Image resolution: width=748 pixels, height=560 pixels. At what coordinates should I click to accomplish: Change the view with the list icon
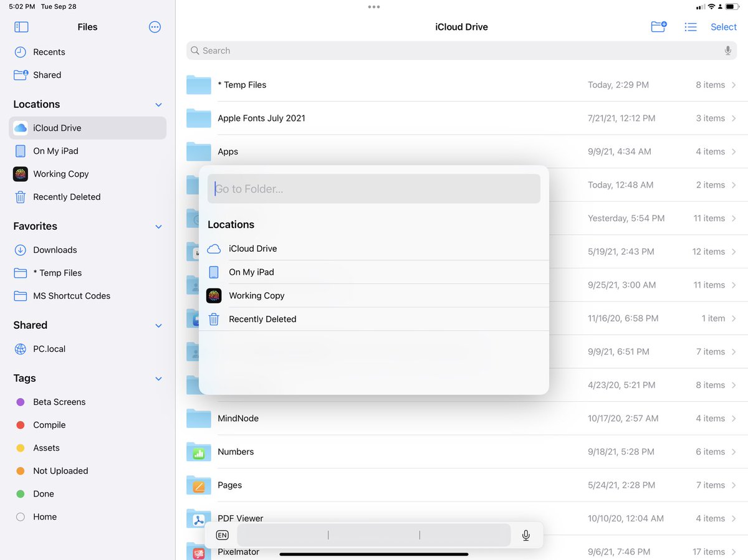[691, 27]
